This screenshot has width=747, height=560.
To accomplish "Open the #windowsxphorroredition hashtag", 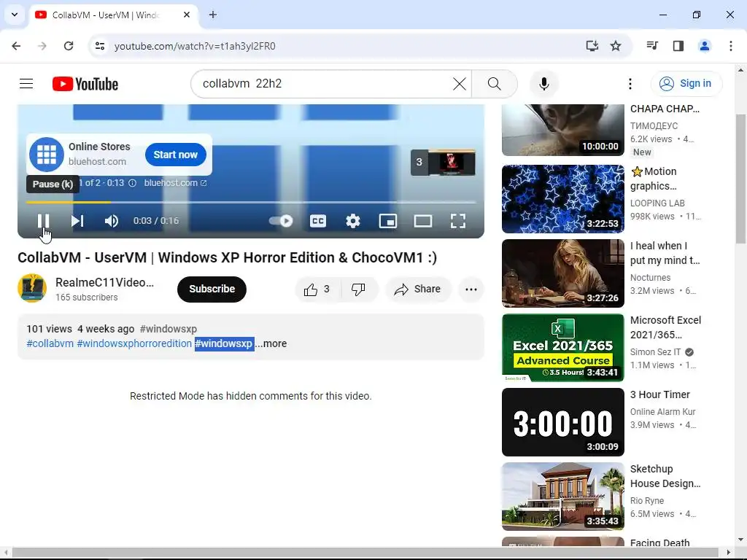I will (x=134, y=343).
